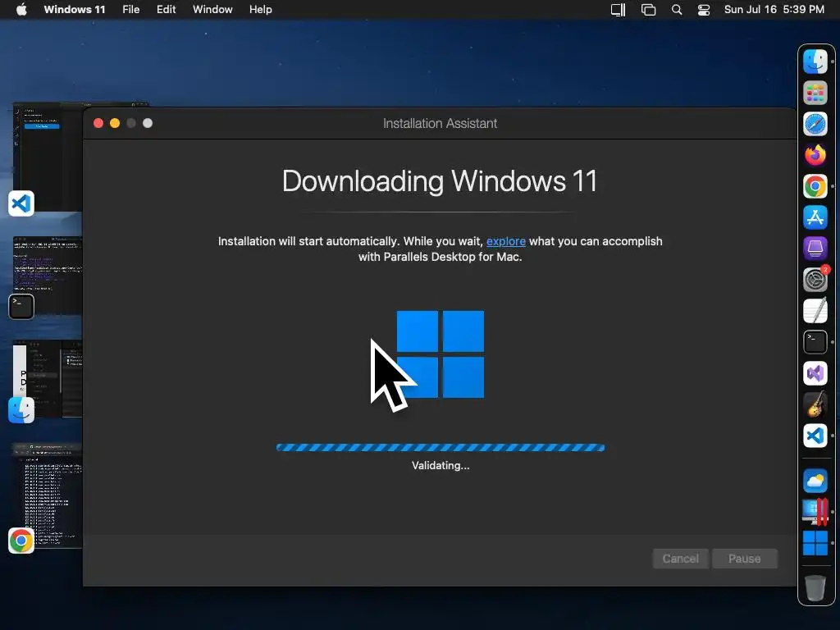Launch purple Visual Studio from the Dock
The height and width of the screenshot is (630, 840).
[x=815, y=373]
